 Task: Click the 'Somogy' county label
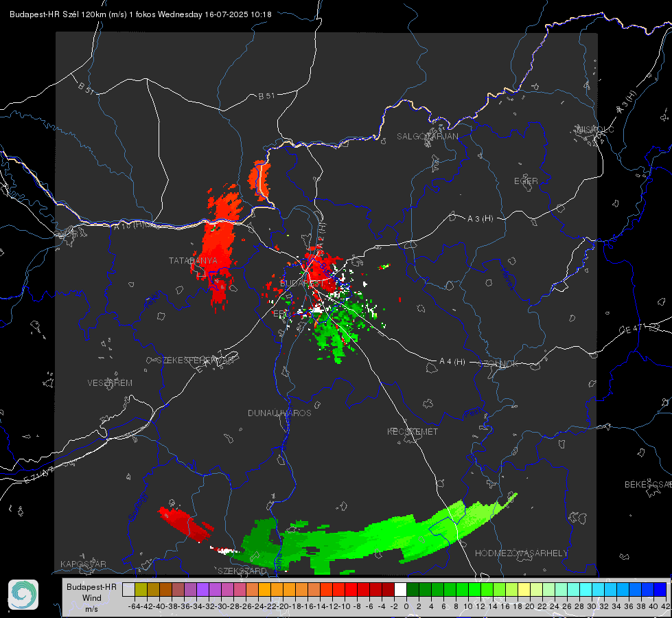coord(137,507)
